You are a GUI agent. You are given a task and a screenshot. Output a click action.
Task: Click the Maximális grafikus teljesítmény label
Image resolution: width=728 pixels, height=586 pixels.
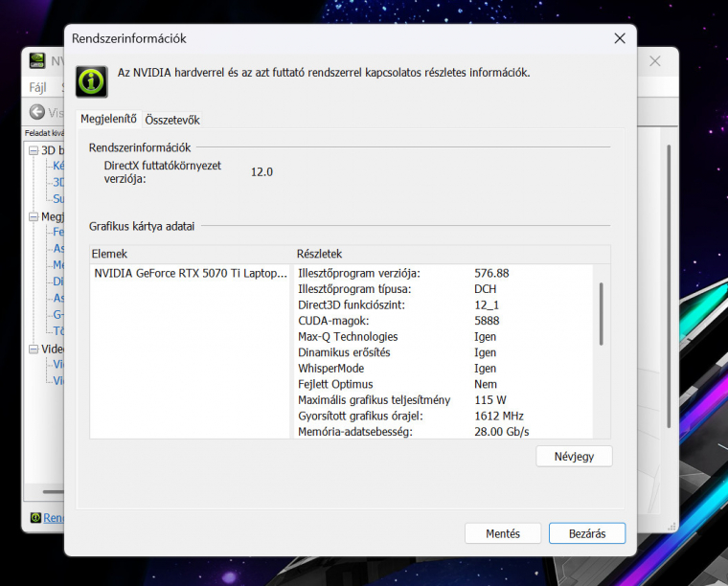[x=375, y=400]
